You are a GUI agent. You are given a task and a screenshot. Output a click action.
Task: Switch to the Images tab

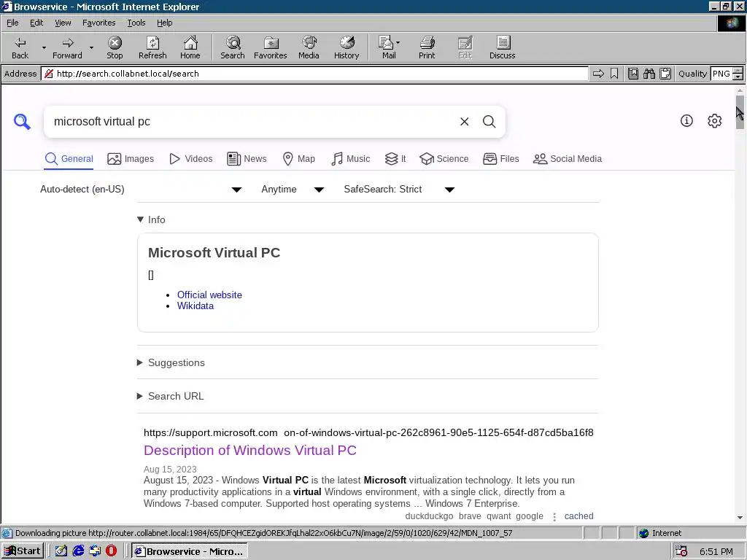point(131,158)
